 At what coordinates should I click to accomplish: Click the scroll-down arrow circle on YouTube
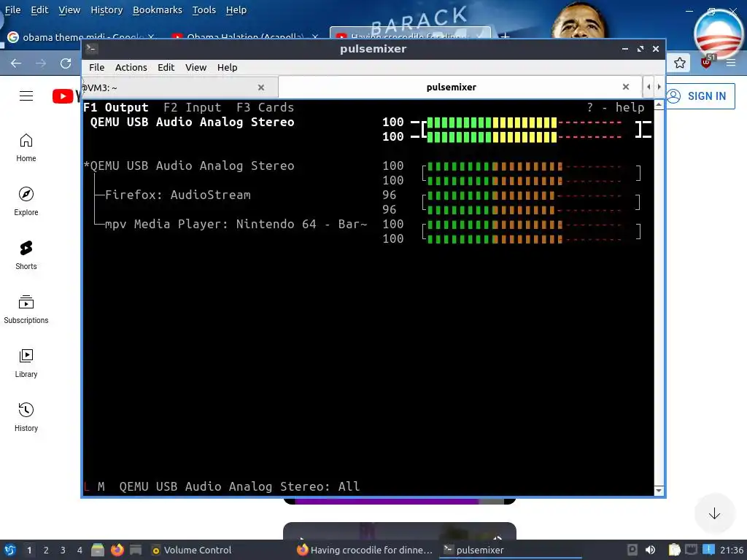click(x=714, y=513)
